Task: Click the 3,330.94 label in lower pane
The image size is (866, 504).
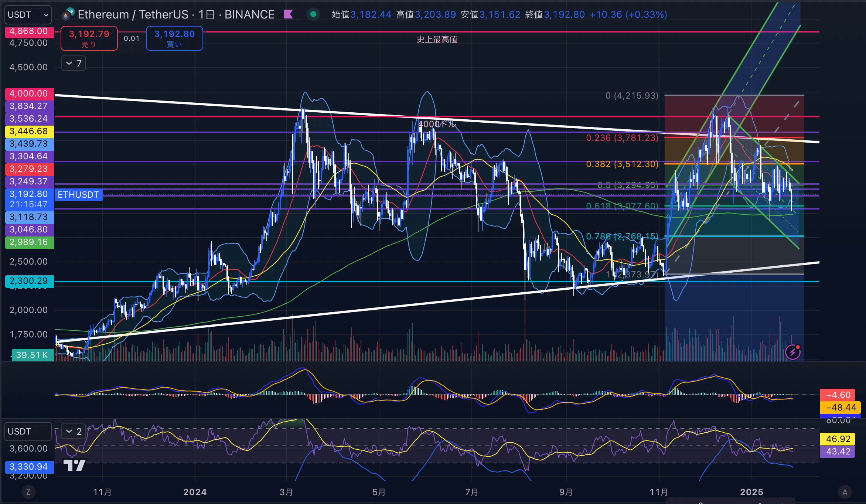Action: (29, 467)
